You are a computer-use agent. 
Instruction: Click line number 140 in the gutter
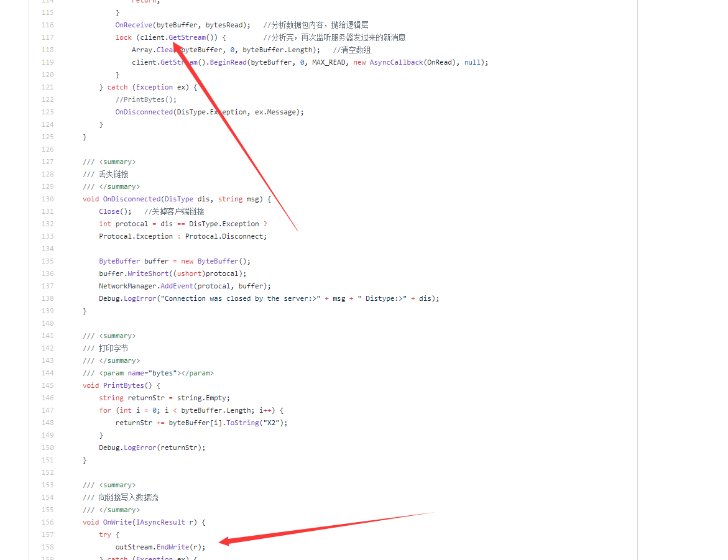[x=47, y=324]
